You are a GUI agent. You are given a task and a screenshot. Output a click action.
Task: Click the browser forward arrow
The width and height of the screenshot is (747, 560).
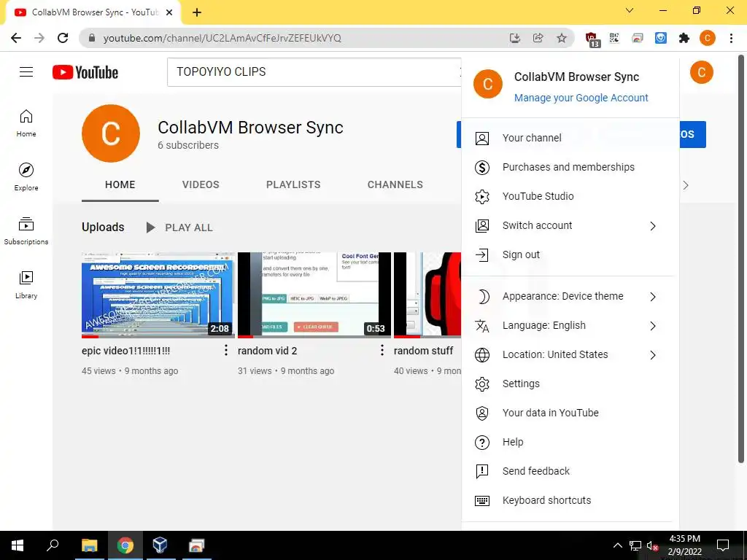[x=39, y=38]
